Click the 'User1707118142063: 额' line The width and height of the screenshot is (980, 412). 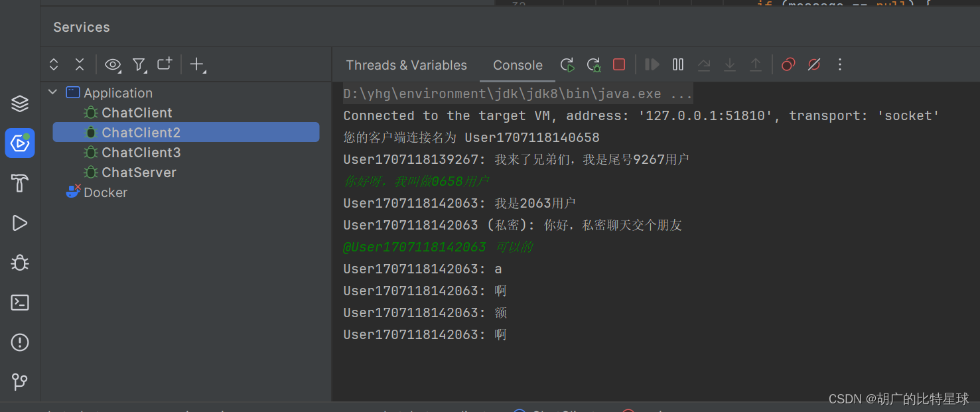coord(425,312)
